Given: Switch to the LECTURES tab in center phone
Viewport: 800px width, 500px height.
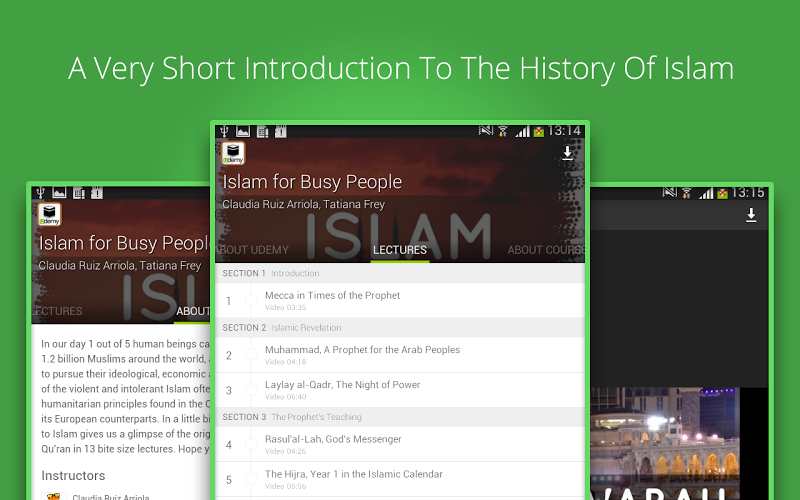Looking at the screenshot, I should coord(399,250).
